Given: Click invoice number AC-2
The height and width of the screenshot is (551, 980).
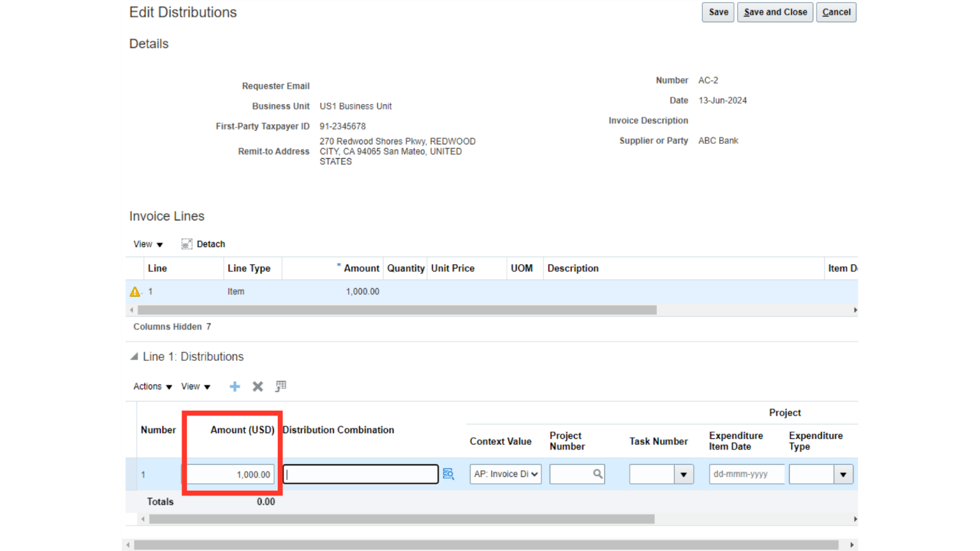Looking at the screenshot, I should tap(708, 81).
